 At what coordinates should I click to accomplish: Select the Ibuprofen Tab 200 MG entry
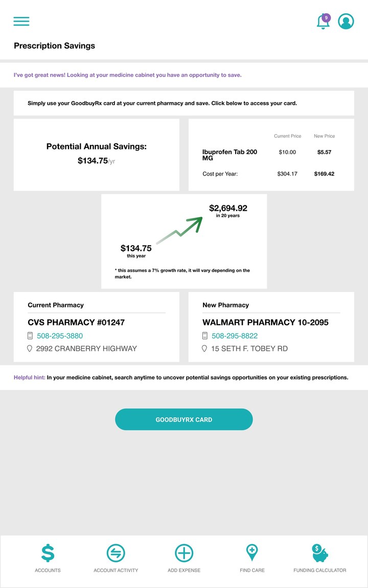tap(230, 155)
